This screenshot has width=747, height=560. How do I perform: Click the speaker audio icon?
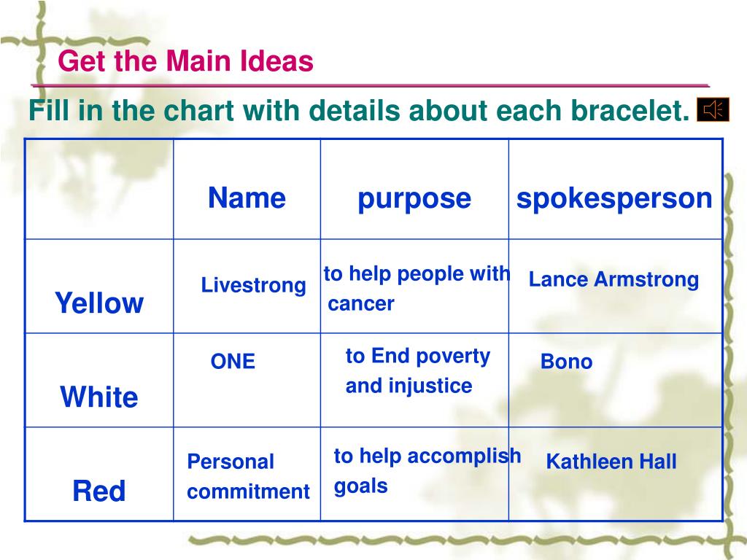713,109
